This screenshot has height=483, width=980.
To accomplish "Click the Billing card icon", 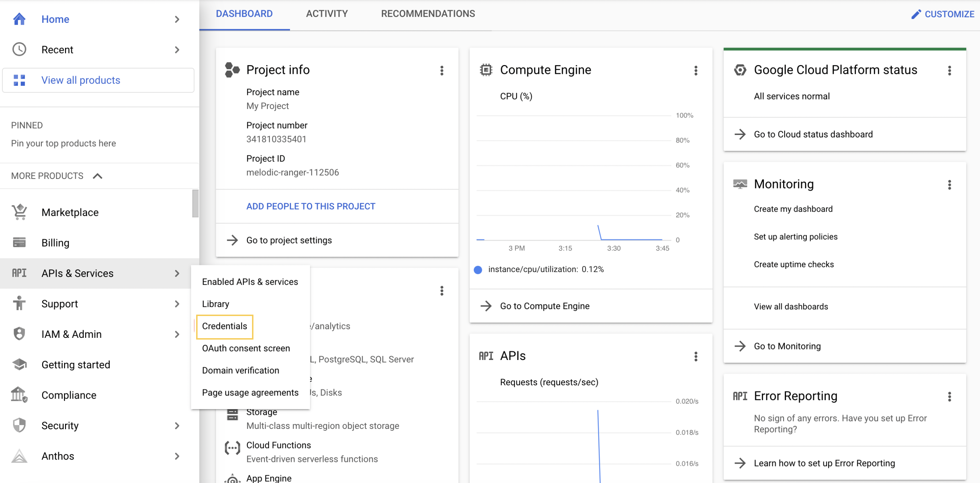I will [19, 242].
